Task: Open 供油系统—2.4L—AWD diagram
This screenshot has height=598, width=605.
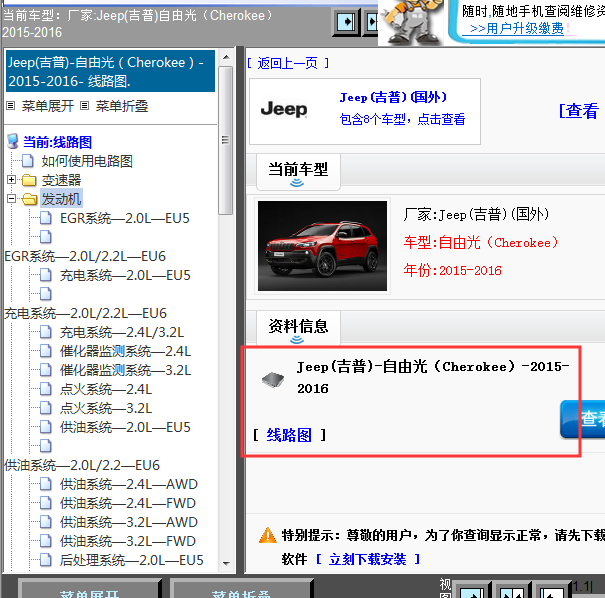Action: click(129, 484)
